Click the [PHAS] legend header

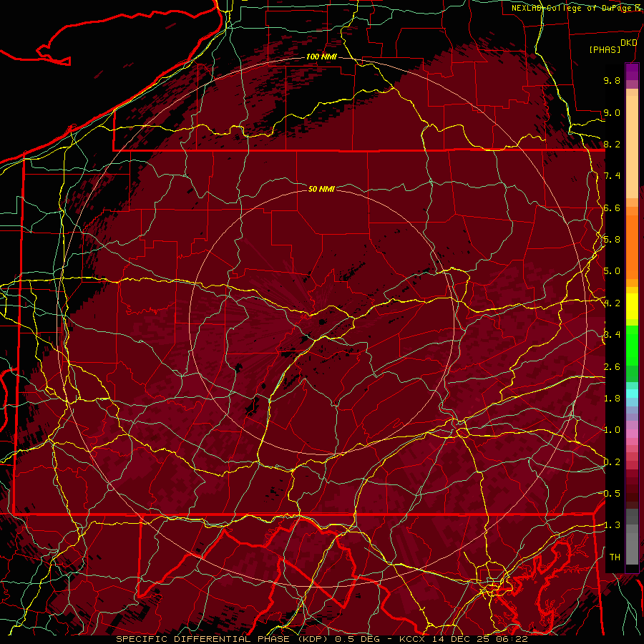pos(605,49)
